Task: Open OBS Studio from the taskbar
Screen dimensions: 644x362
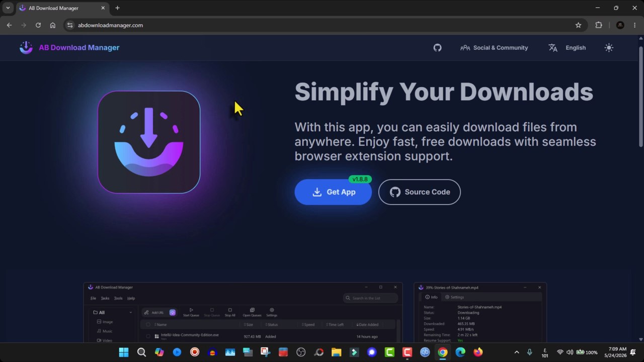Action: pos(301,352)
